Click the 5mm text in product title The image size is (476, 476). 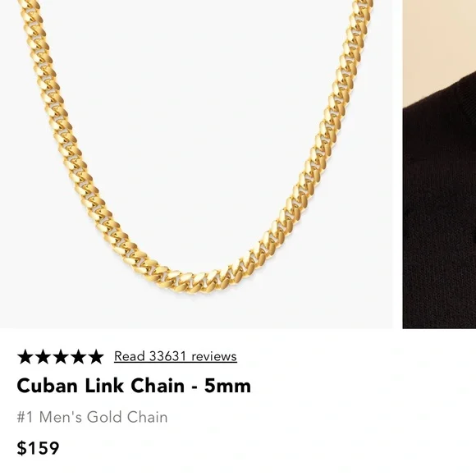pyautogui.click(x=227, y=386)
